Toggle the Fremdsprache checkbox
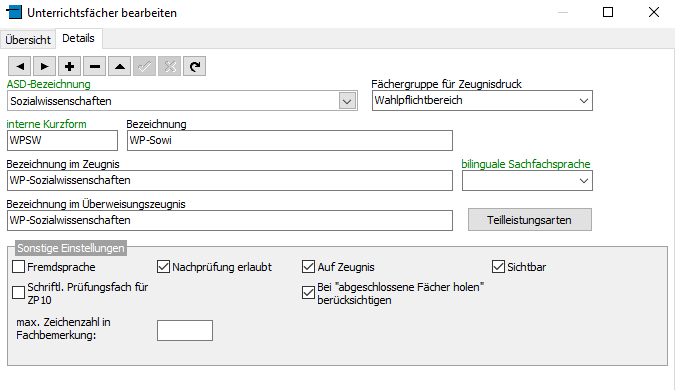 [x=19, y=267]
